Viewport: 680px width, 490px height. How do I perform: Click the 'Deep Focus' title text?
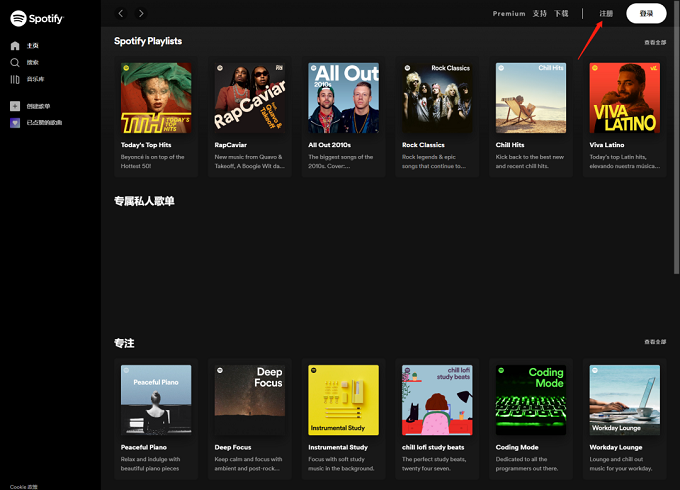[233, 447]
